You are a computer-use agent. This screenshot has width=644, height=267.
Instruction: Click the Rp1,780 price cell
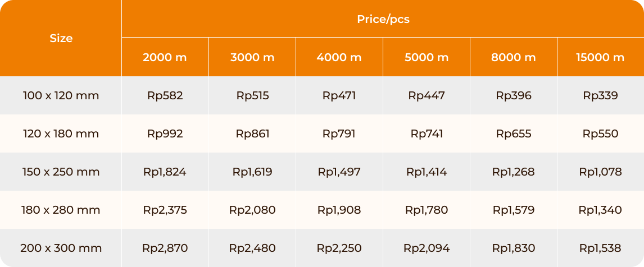[x=427, y=210]
